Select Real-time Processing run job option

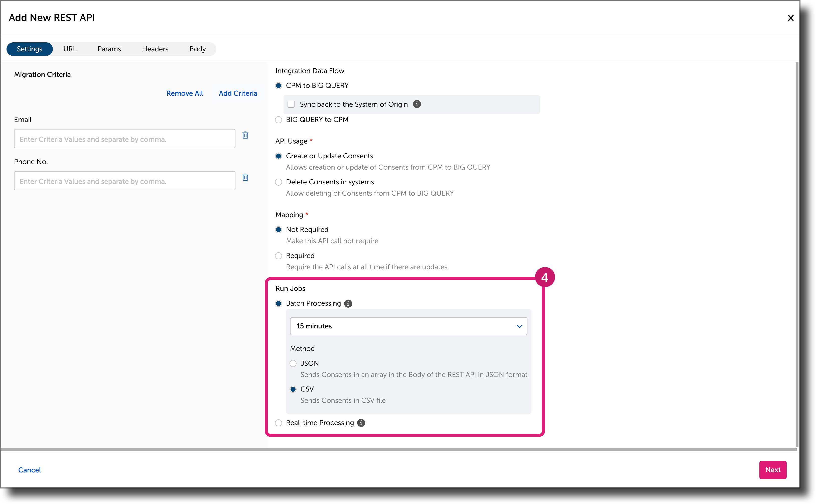[x=279, y=423]
